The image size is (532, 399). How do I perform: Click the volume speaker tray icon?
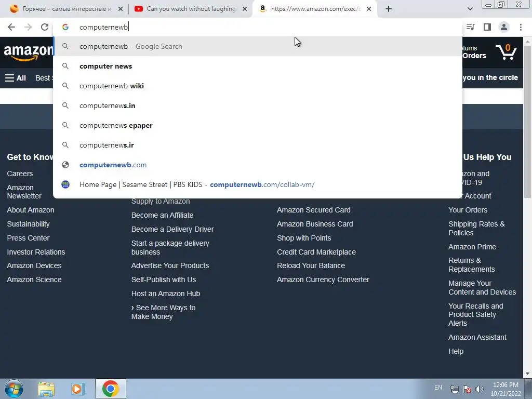click(480, 389)
